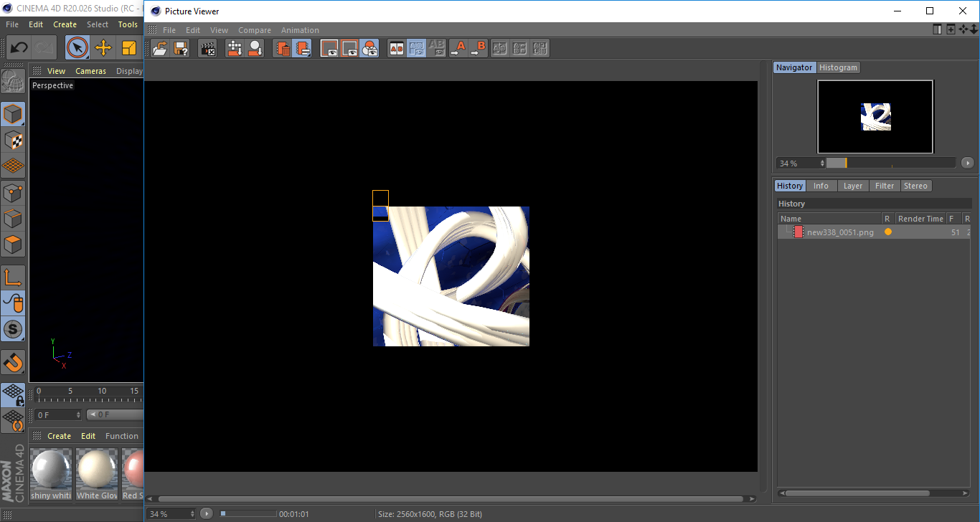This screenshot has width=980, height=522.
Task: Open the Picture Viewer Edit menu
Action: pos(193,30)
